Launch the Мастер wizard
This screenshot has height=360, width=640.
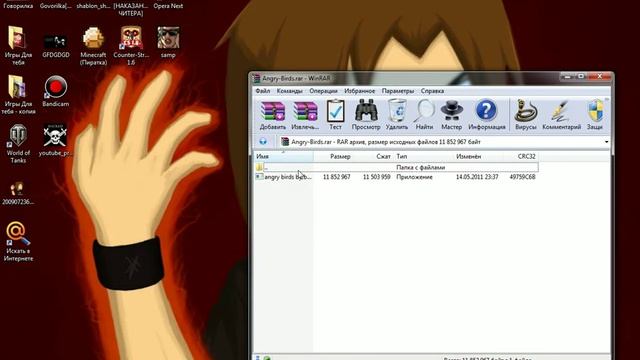coord(451,115)
